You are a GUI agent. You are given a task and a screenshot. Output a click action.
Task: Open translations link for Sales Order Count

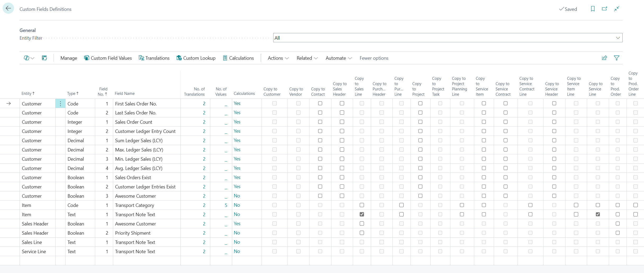point(204,122)
